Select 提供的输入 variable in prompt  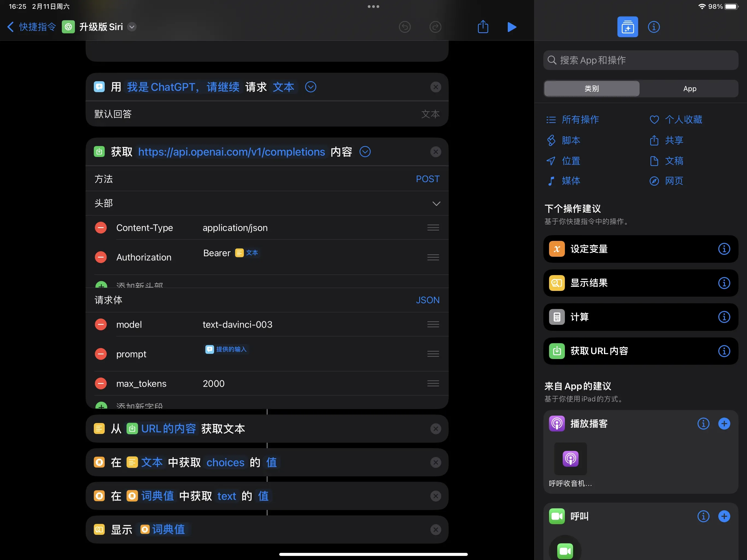click(x=226, y=349)
